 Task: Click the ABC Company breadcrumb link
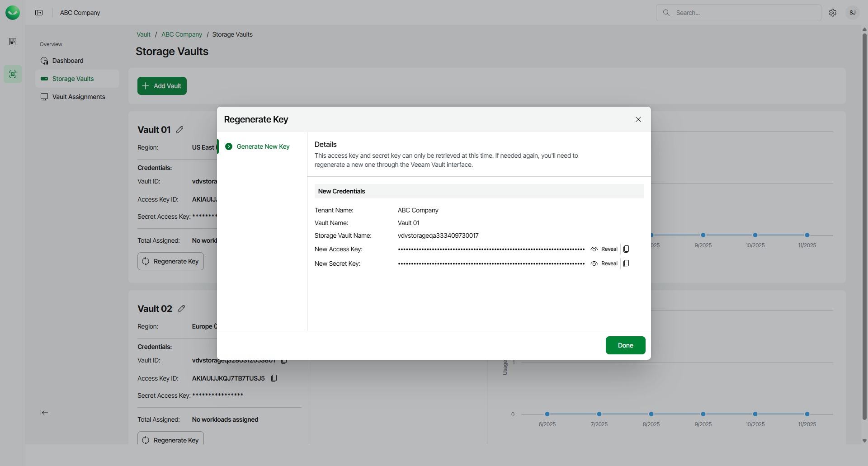pyautogui.click(x=182, y=34)
